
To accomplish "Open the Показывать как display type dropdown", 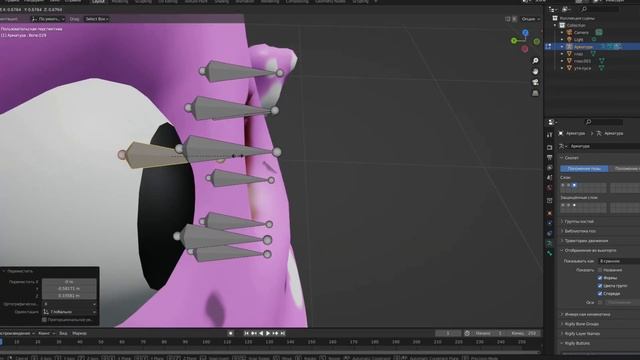I will (x=619, y=261).
